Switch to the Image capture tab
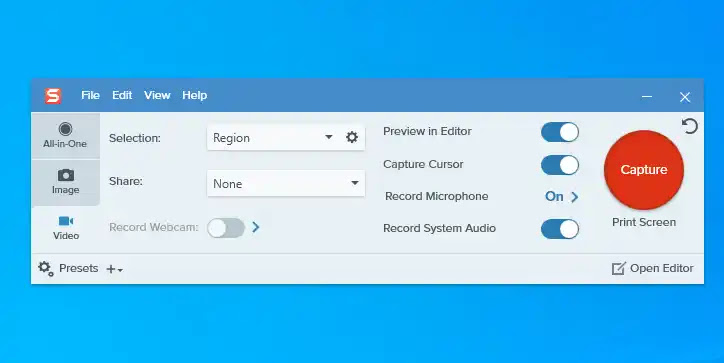724x363 pixels. pos(65,182)
